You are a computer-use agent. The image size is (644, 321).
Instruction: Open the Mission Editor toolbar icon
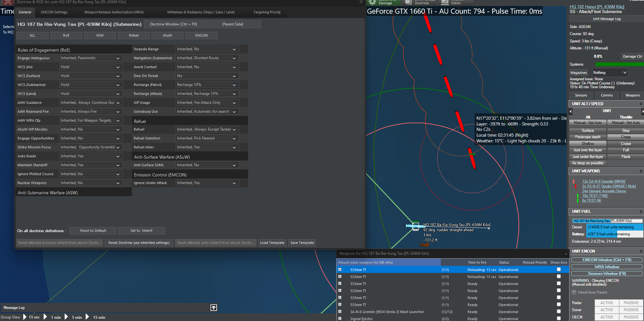click(445, 2)
